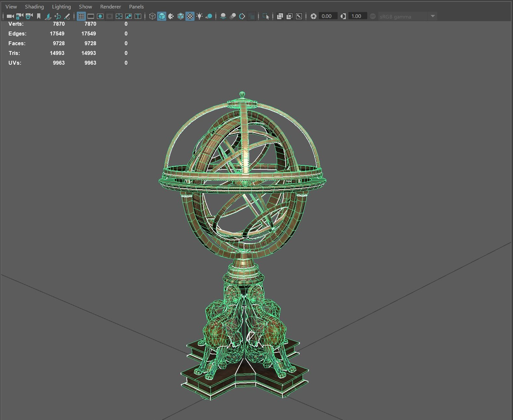This screenshot has height=420, width=513.
Task: Toggle the Safe Action icon
Action: 128,16
